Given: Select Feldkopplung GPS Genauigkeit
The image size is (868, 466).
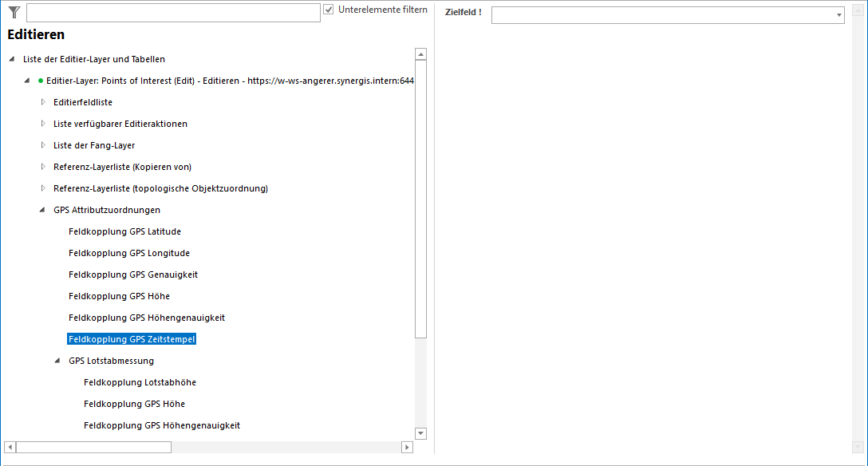Looking at the screenshot, I should 133,275.
